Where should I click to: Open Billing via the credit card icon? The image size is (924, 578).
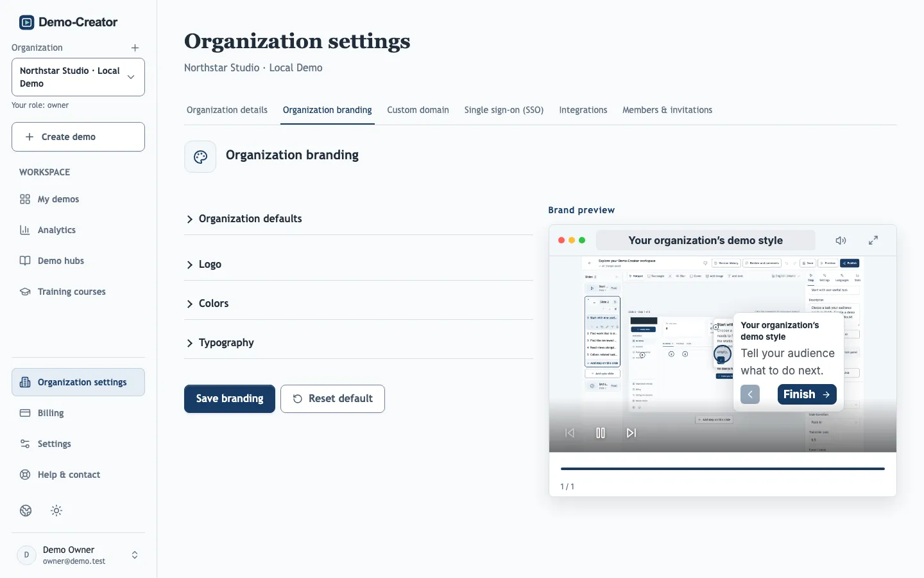(x=25, y=413)
